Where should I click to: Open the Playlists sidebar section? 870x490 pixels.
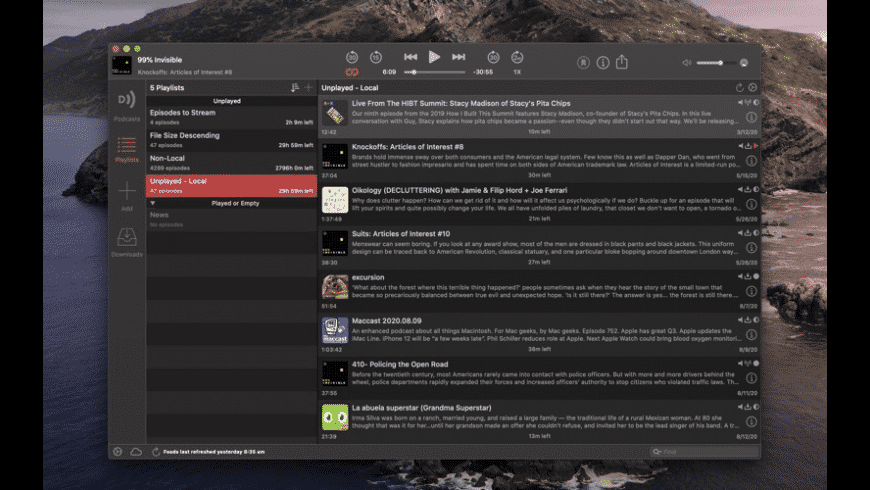(x=127, y=149)
